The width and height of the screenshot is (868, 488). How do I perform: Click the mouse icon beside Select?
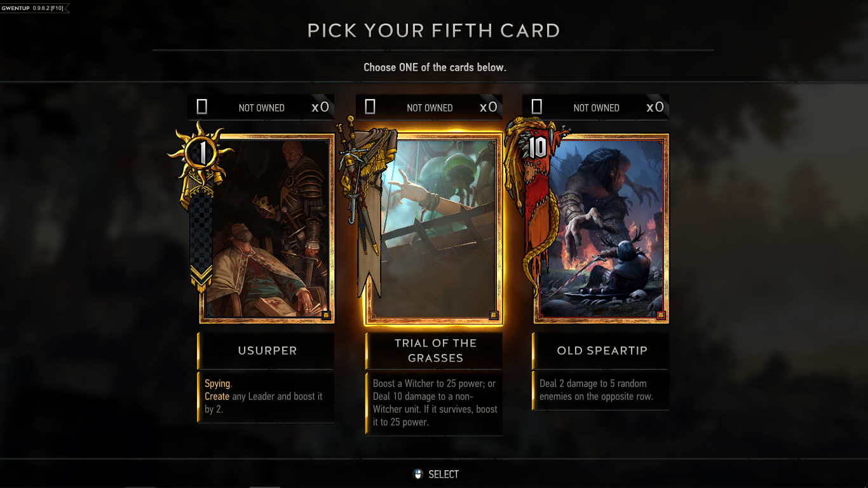(418, 474)
